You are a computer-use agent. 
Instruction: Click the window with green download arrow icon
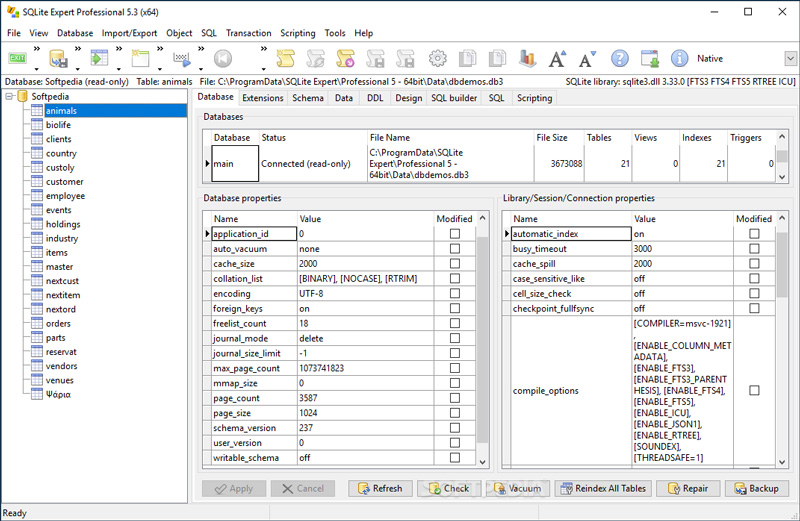pyautogui.click(x=649, y=59)
